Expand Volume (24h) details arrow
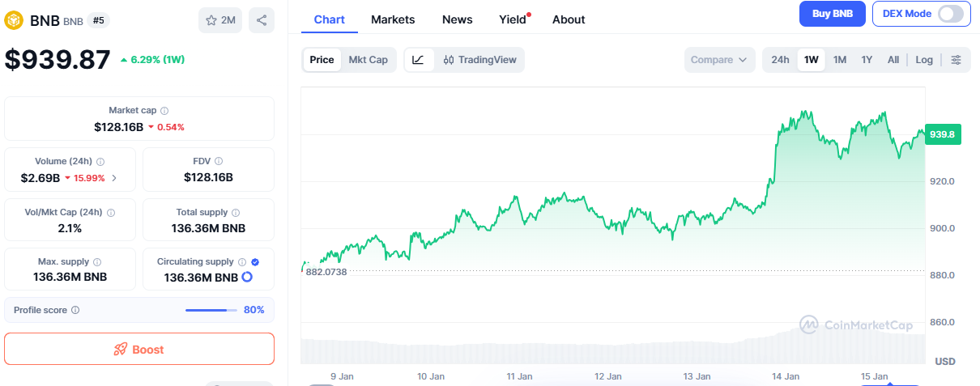 [x=113, y=178]
